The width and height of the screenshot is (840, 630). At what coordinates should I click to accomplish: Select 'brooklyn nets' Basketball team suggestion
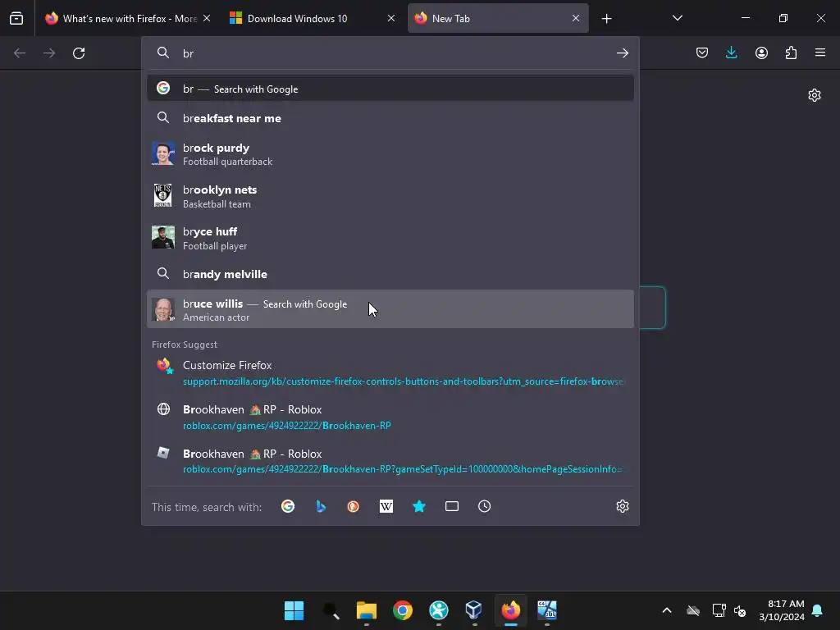click(390, 196)
